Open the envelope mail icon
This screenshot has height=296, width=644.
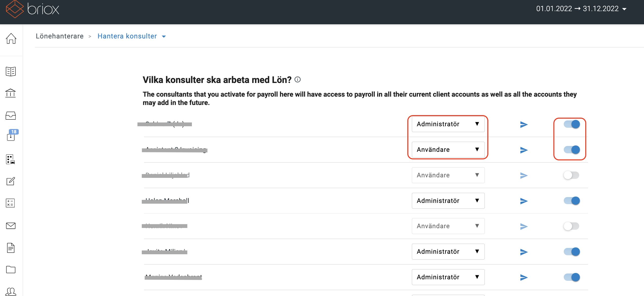(11, 225)
